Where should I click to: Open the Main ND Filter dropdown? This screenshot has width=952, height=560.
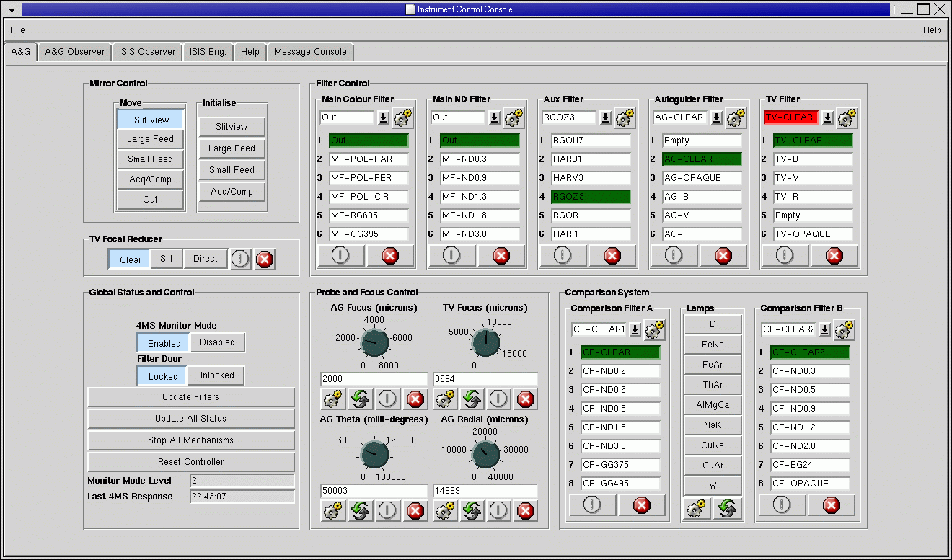[x=494, y=117]
